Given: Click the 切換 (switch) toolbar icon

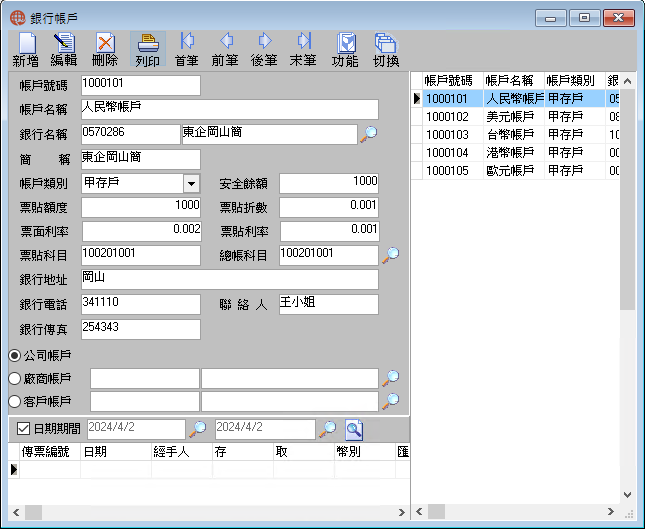Looking at the screenshot, I should coord(386,49).
